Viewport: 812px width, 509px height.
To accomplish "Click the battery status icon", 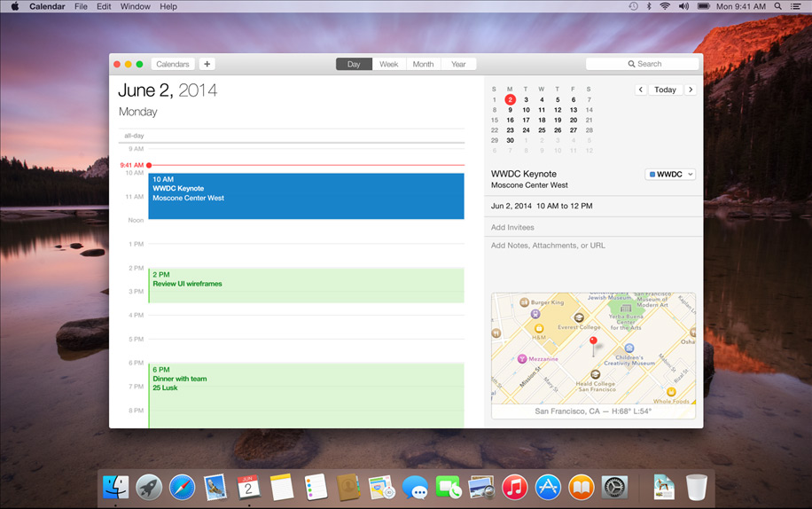I will [x=703, y=6].
